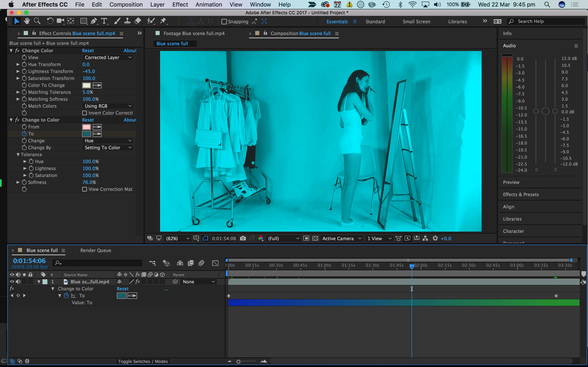Enable View Correction Matte checkbox
Viewport: 588px width, 367px height.
point(85,189)
